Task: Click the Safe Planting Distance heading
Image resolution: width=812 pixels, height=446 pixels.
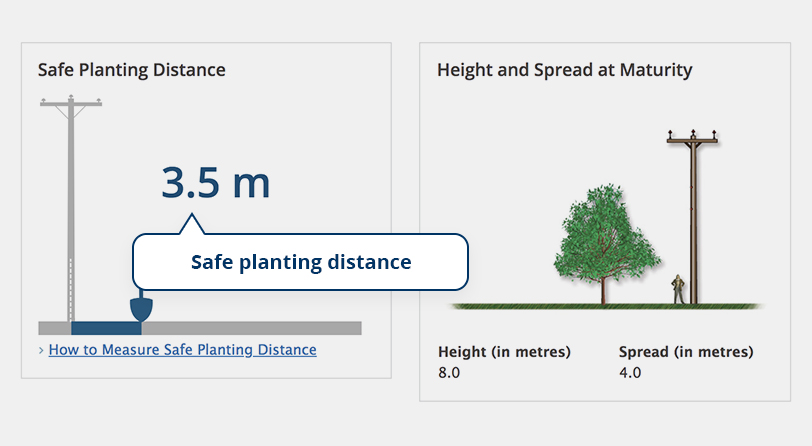Action: pyautogui.click(x=132, y=69)
